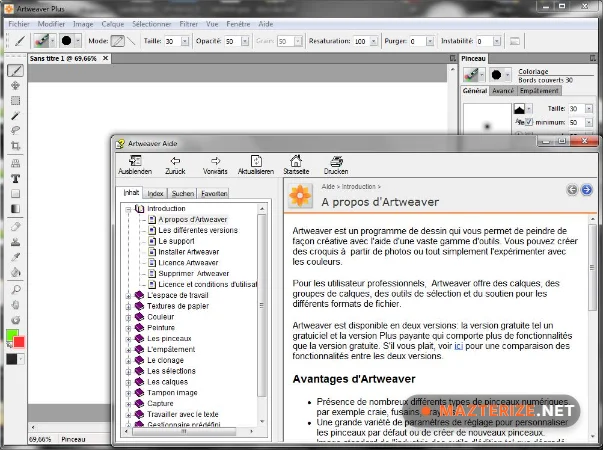The height and width of the screenshot is (450, 603).
Task: Open Taille dropdown in options bar
Action: (185, 41)
